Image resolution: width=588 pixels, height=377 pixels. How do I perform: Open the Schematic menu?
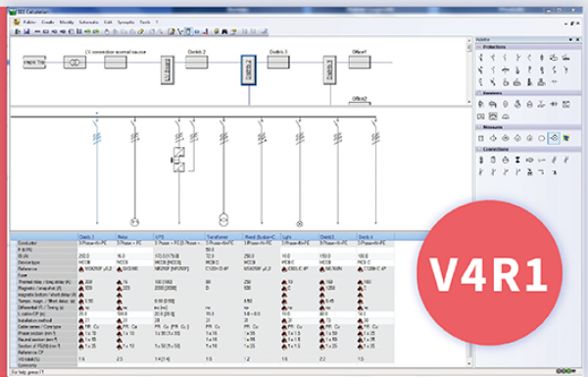tap(88, 23)
